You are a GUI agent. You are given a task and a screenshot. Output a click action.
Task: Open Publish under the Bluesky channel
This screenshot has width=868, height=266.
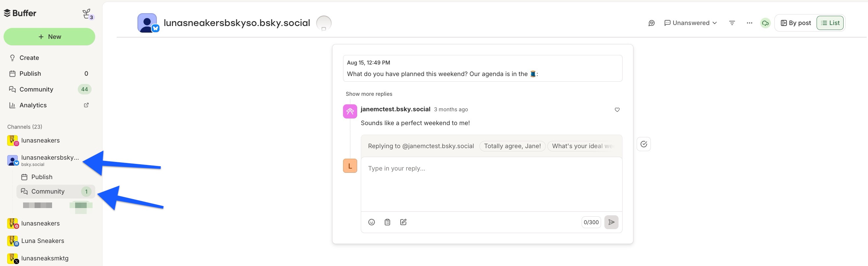click(x=56, y=177)
